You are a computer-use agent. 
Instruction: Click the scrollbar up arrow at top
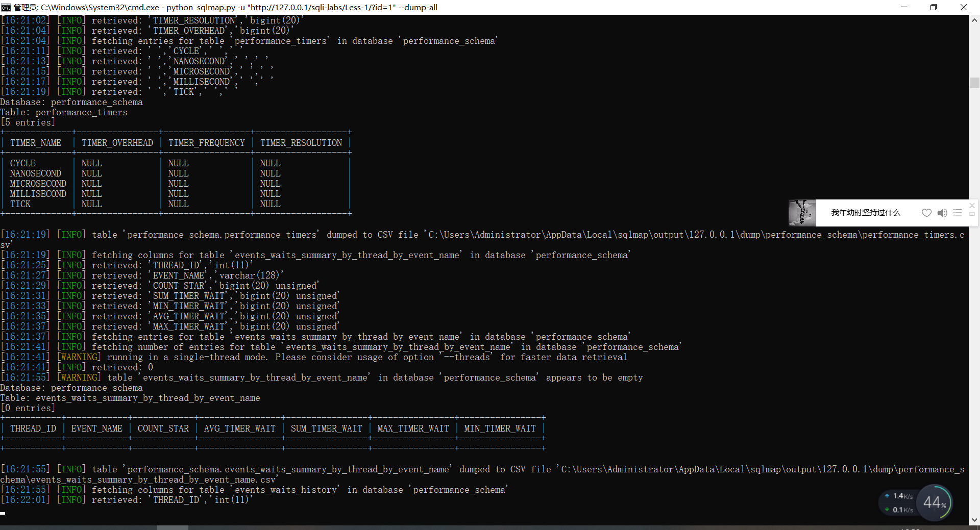[974, 20]
